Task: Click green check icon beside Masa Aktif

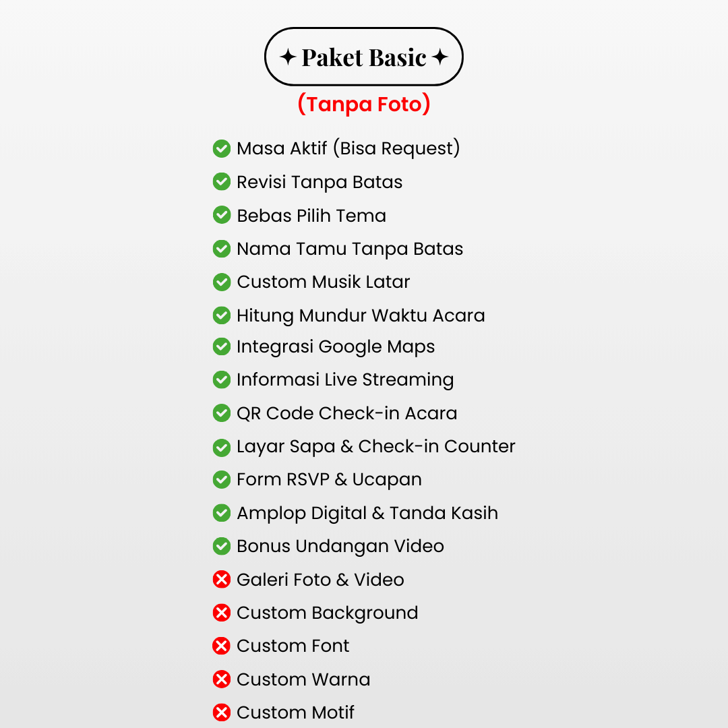Action: (x=222, y=148)
